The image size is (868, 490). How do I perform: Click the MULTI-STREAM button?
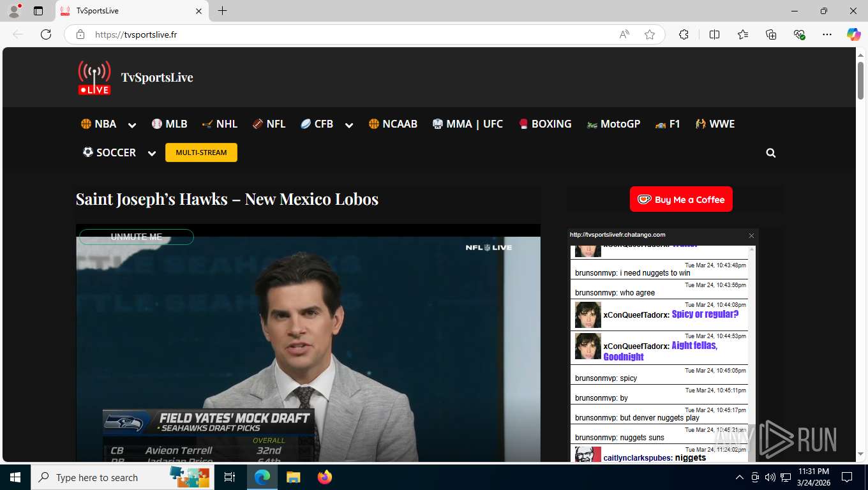(201, 152)
